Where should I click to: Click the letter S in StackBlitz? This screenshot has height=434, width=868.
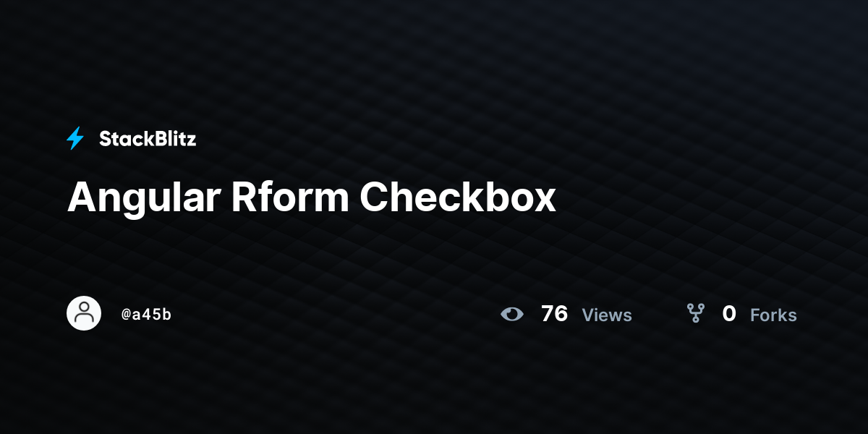[106, 139]
